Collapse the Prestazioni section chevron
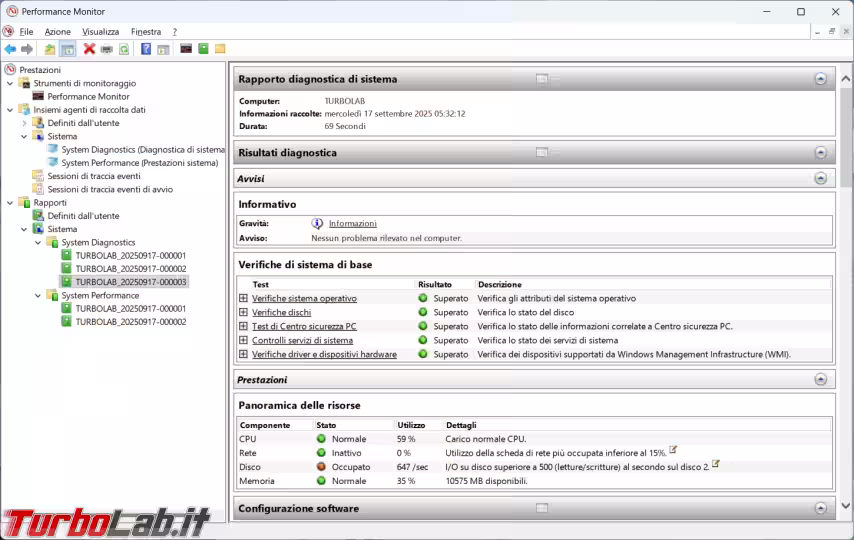The image size is (854, 540). pyautogui.click(x=820, y=380)
